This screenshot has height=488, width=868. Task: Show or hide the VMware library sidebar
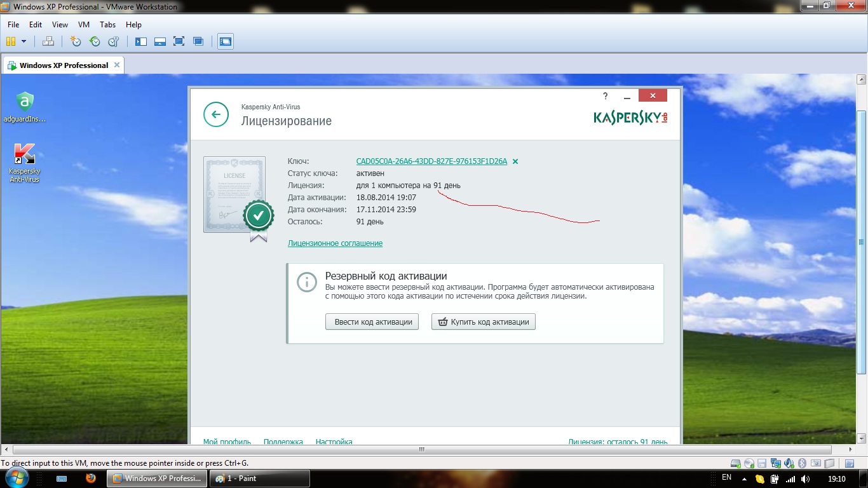141,41
